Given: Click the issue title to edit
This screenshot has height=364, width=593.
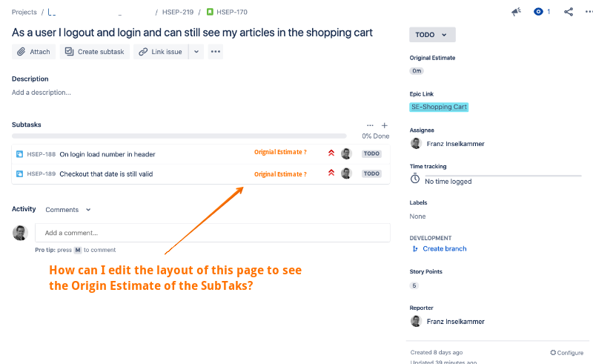Looking at the screenshot, I should tap(192, 33).
